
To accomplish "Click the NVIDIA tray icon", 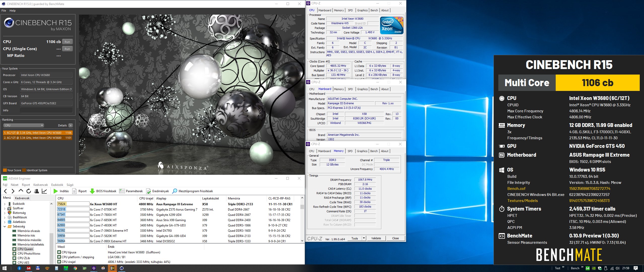I will (594, 268).
